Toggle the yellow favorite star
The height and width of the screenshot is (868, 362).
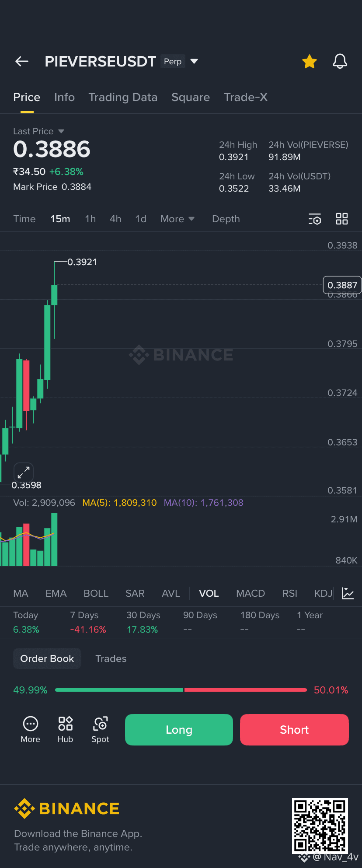tap(310, 62)
